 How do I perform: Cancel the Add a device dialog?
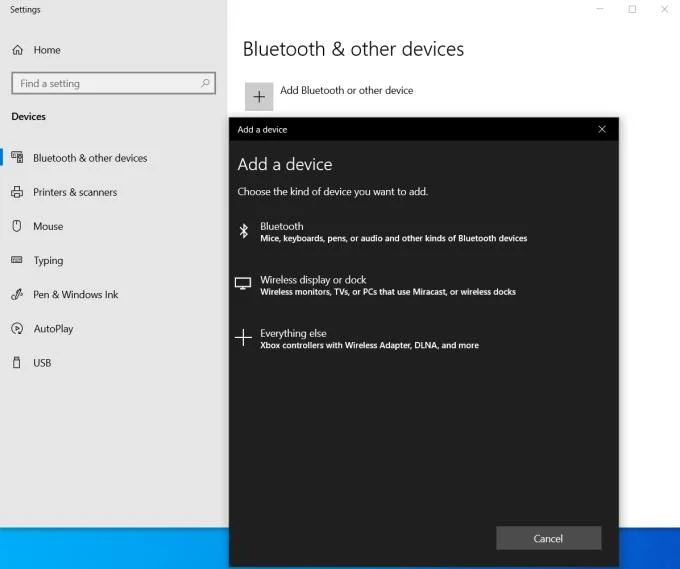pyautogui.click(x=549, y=538)
